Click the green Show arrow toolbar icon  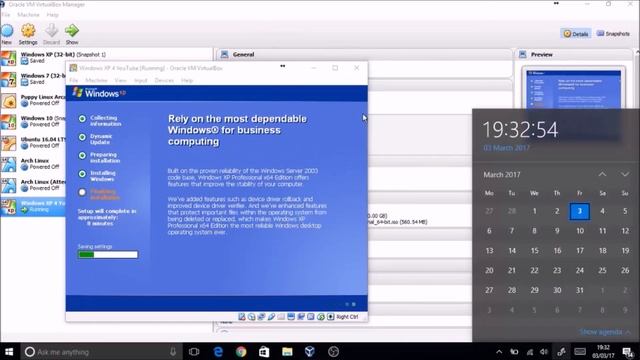click(x=72, y=31)
